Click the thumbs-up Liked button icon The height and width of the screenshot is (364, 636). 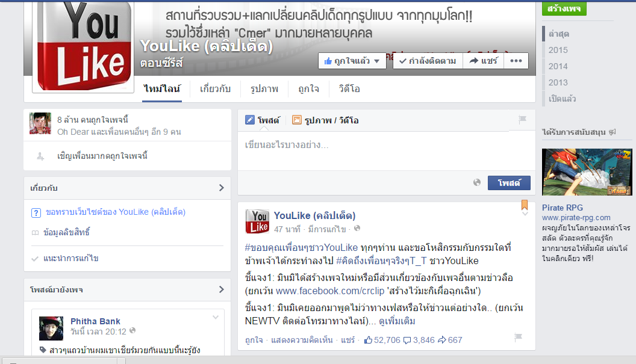(x=328, y=61)
